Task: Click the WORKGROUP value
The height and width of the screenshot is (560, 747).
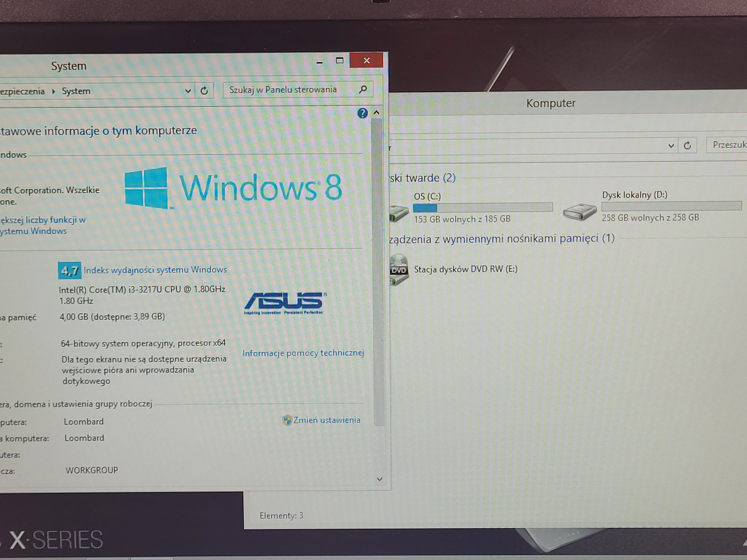Action: (92, 470)
